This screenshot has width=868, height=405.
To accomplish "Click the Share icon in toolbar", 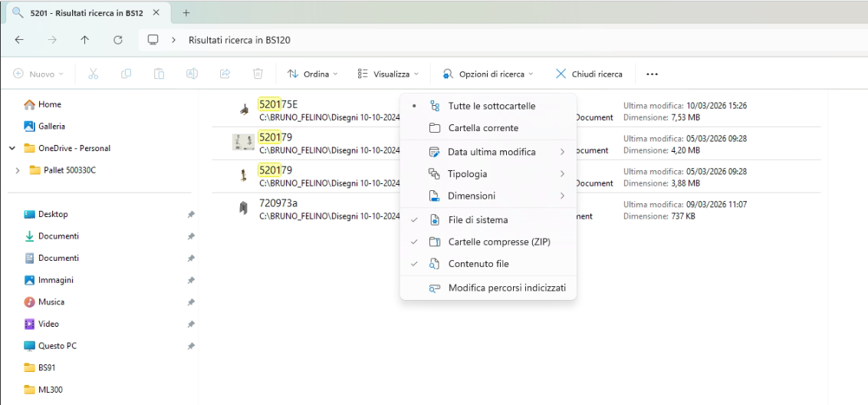I will (x=225, y=74).
